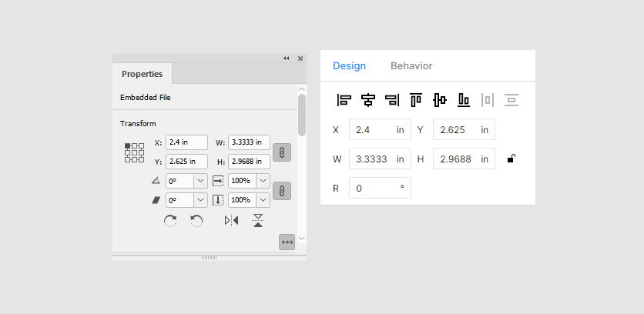Select the reference point grid icon
The image size is (644, 314).
pyautogui.click(x=134, y=152)
